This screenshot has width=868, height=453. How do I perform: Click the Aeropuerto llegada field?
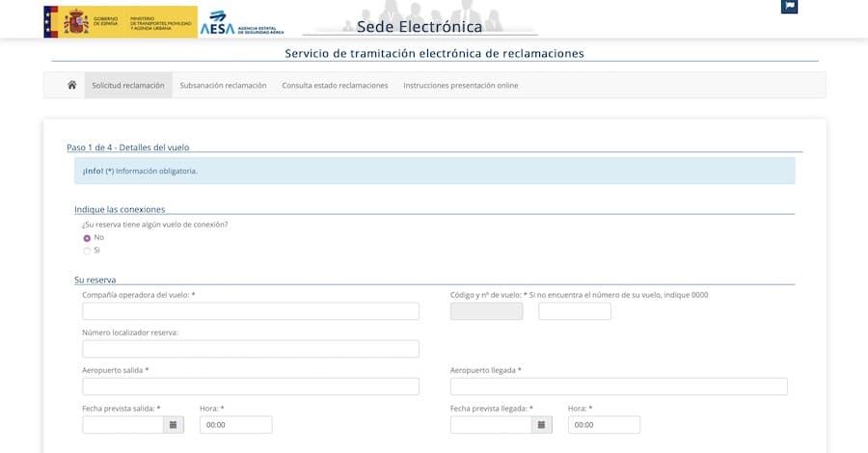coord(618,386)
